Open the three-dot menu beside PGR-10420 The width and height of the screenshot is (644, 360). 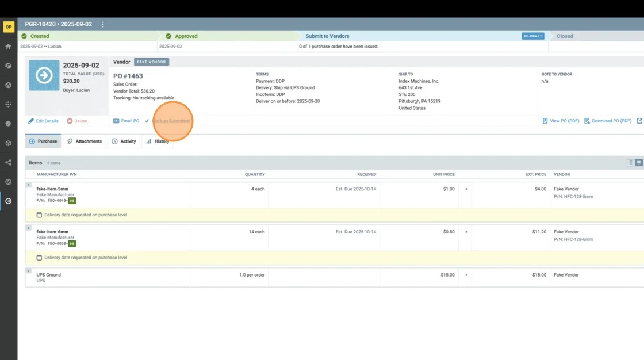point(103,25)
